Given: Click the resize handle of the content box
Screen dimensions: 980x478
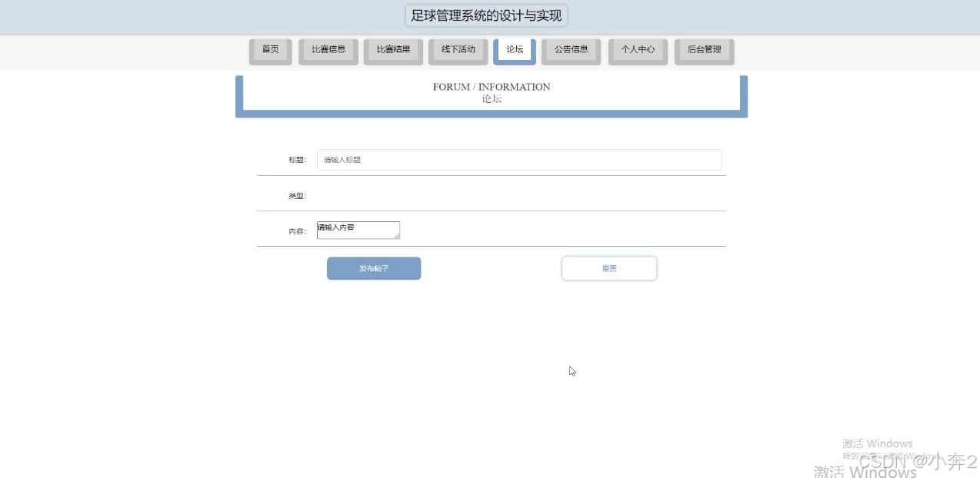Looking at the screenshot, I should click(397, 237).
